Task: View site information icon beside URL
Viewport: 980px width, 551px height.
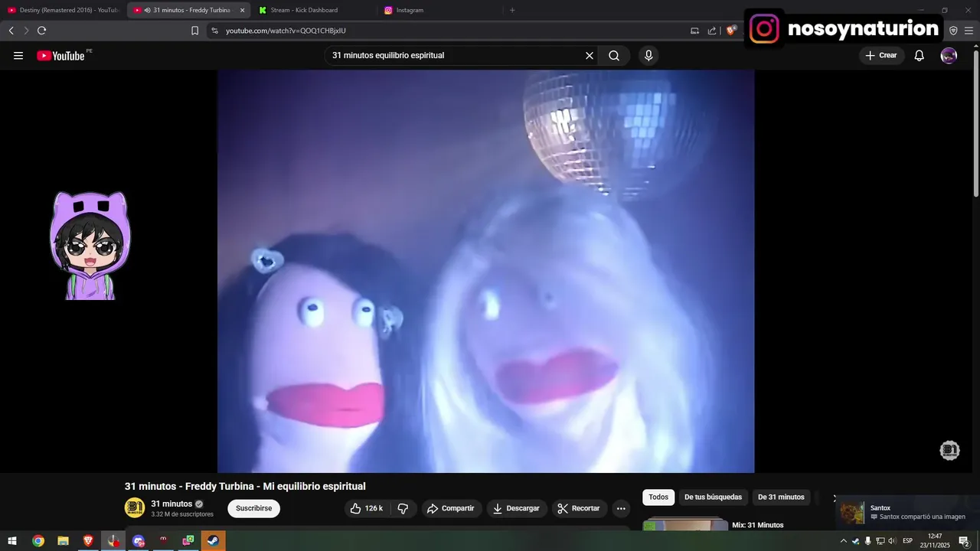Action: point(214,31)
